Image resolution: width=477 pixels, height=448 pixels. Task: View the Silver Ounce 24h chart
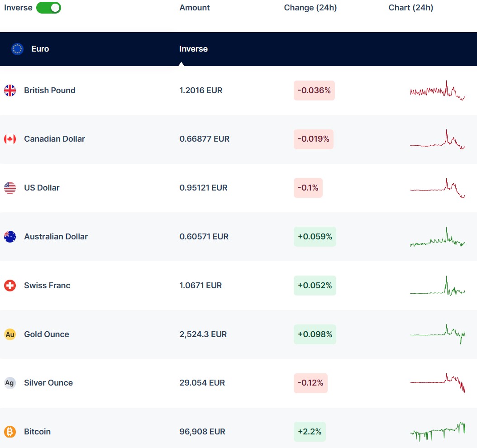click(437, 383)
